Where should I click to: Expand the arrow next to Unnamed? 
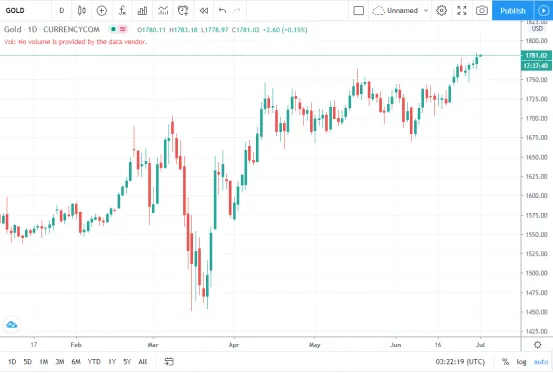tap(426, 11)
